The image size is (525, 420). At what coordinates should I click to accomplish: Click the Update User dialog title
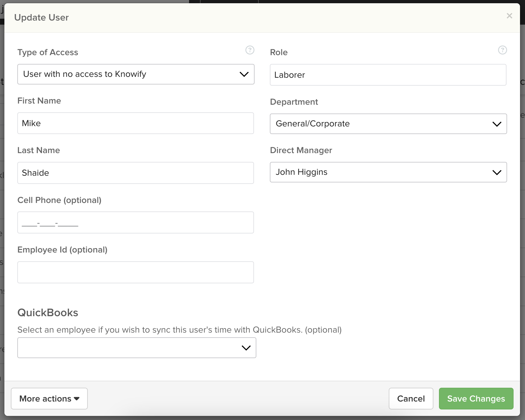[41, 18]
